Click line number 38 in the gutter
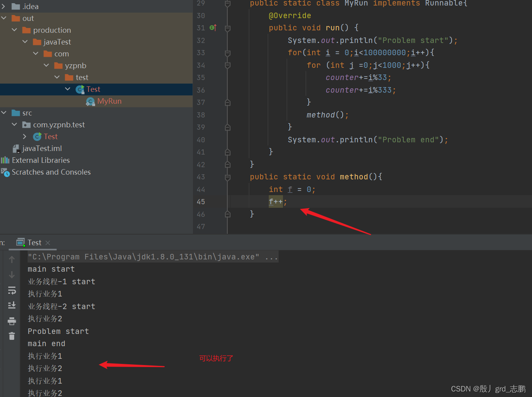This screenshot has height=397, width=532. [x=201, y=115]
